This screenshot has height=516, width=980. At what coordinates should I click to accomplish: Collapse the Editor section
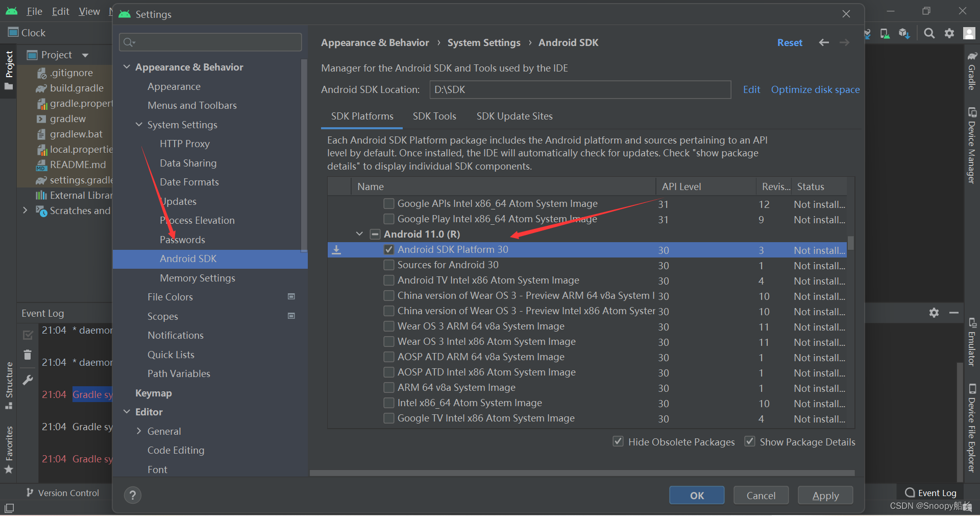click(x=127, y=412)
